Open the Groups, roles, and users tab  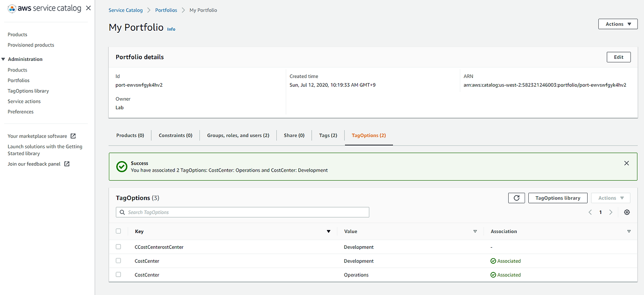point(238,135)
